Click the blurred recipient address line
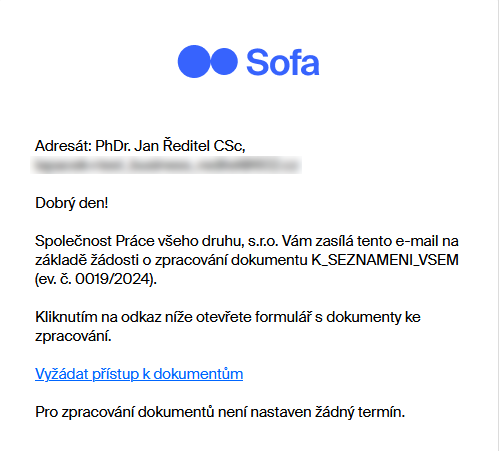 166,165
